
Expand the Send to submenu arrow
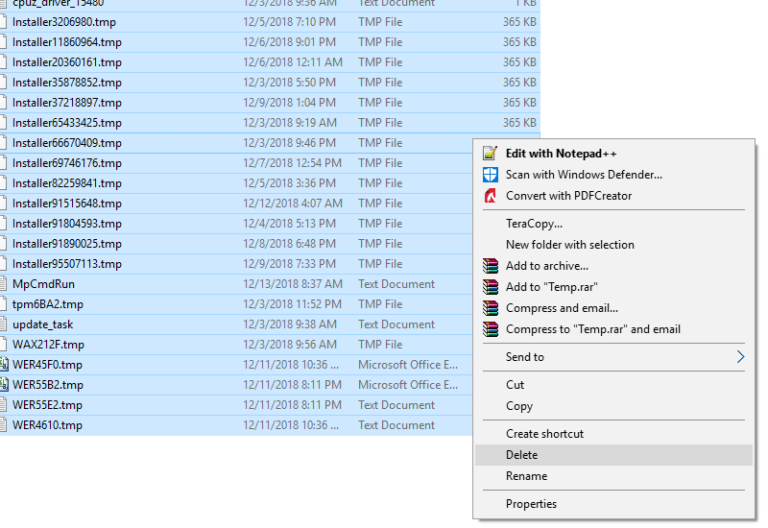coord(740,357)
